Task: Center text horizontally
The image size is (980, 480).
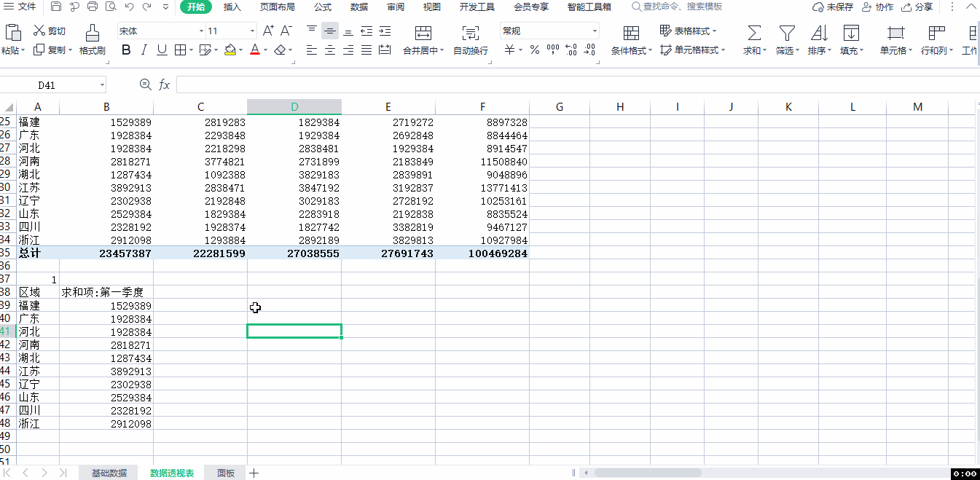Action: 330,50
